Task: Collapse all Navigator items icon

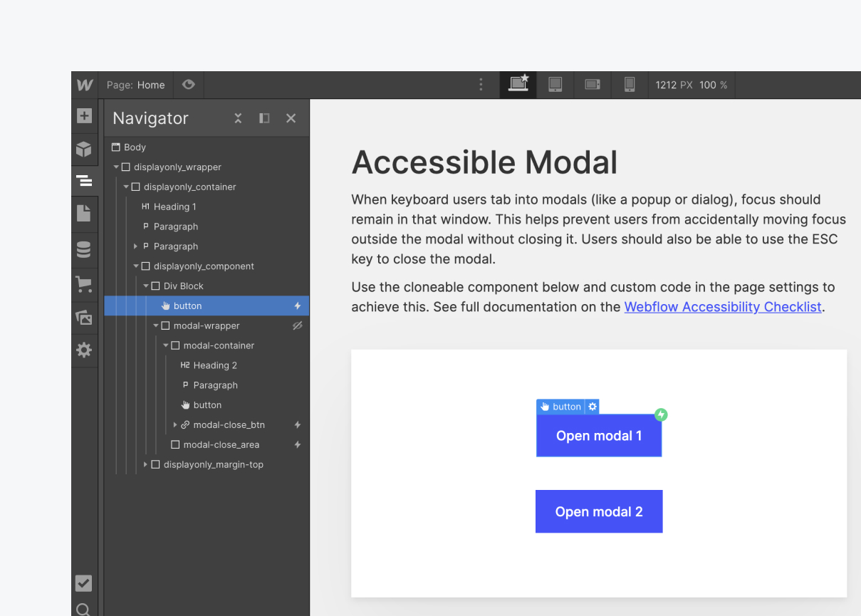Action: tap(238, 118)
